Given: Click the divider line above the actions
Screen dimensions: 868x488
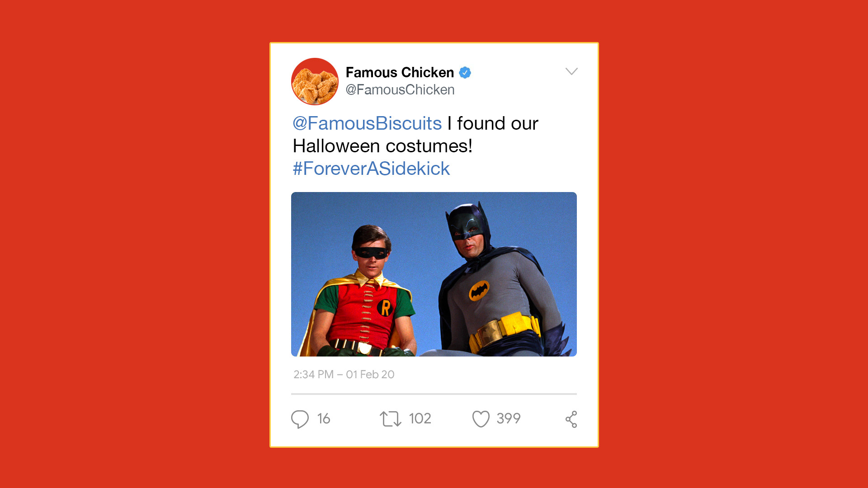Looking at the screenshot, I should coord(434,394).
